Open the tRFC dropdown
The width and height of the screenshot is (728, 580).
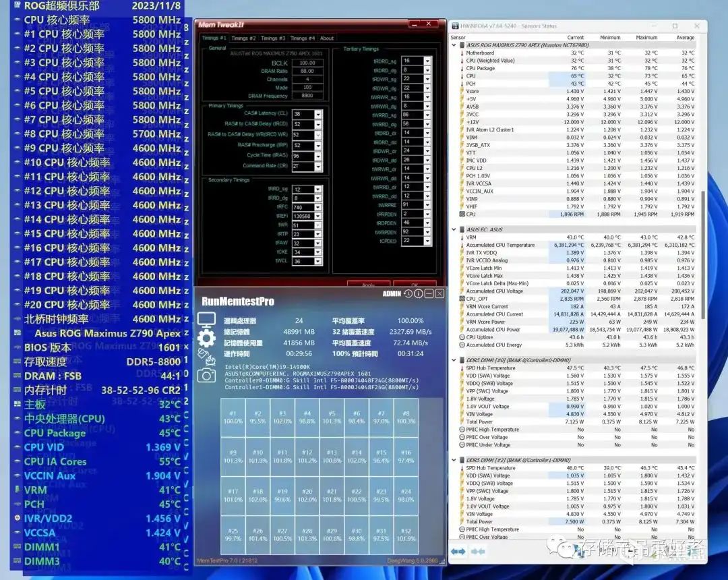[x=318, y=207]
